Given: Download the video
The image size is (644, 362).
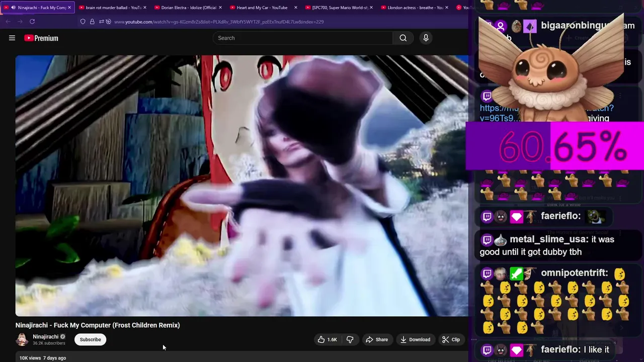Looking at the screenshot, I should 415,339.
